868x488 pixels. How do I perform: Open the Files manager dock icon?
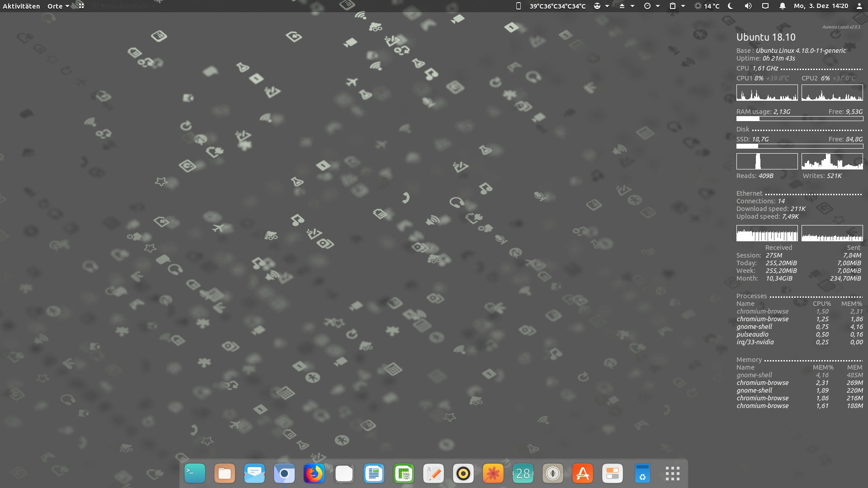[225, 474]
